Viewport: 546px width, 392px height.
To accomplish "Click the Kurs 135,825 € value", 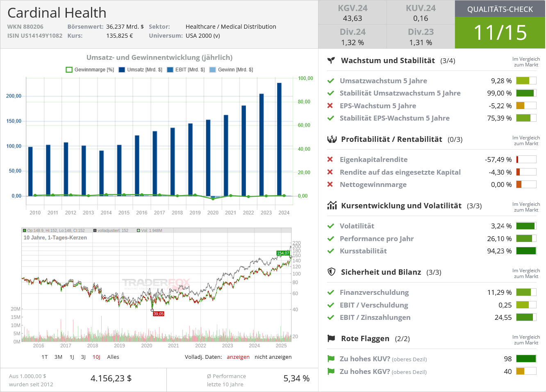I will tap(120, 36).
